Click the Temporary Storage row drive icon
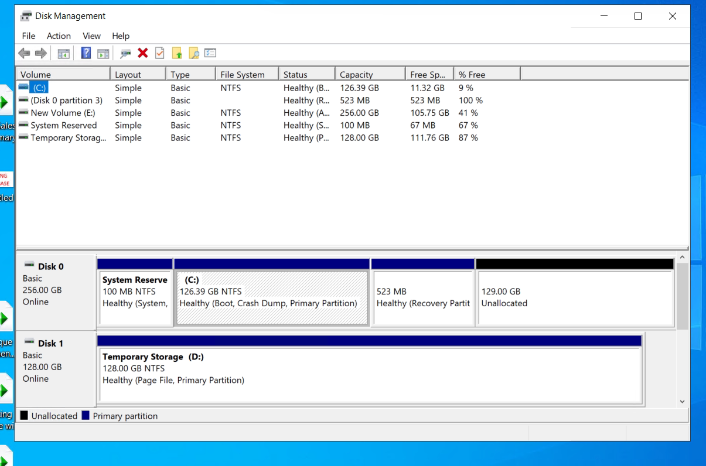Viewport: 706px width, 466px height. pyautogui.click(x=23, y=137)
